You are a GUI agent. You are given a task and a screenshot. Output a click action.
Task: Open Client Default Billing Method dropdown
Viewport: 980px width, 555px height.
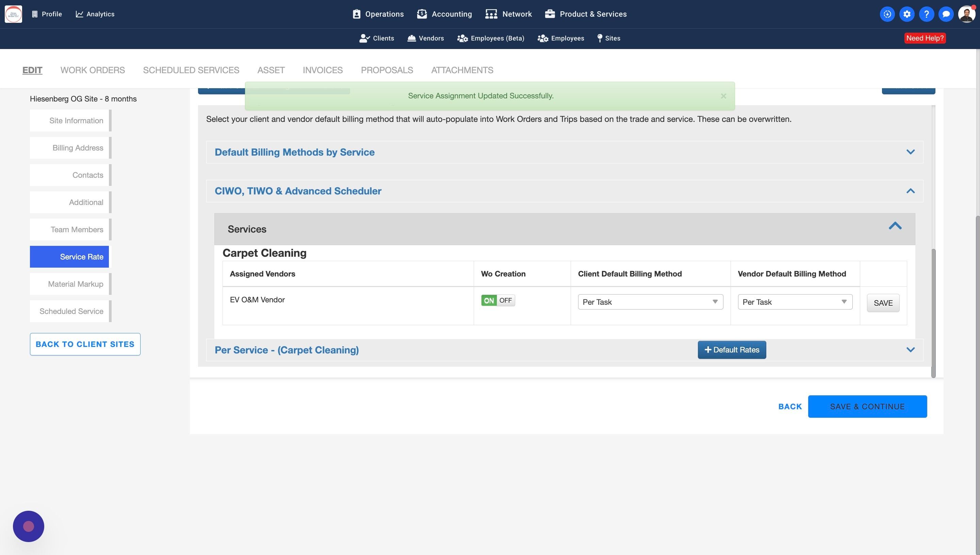point(650,302)
